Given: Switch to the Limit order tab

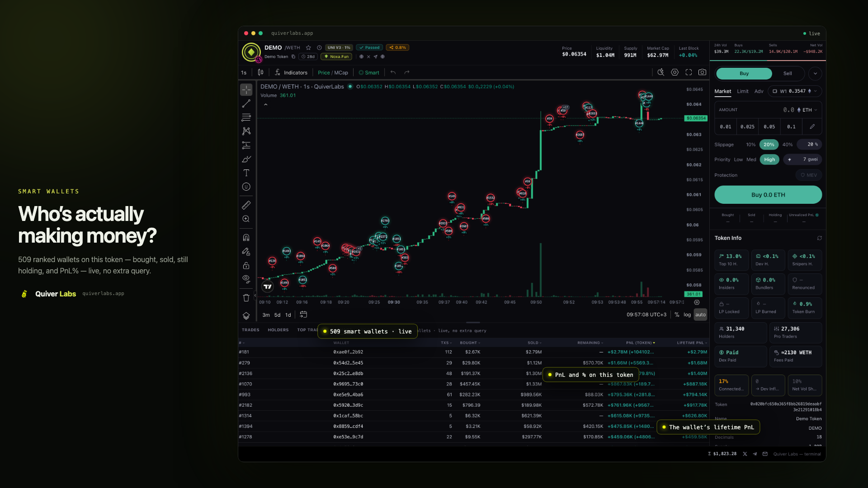Looking at the screenshot, I should point(742,91).
